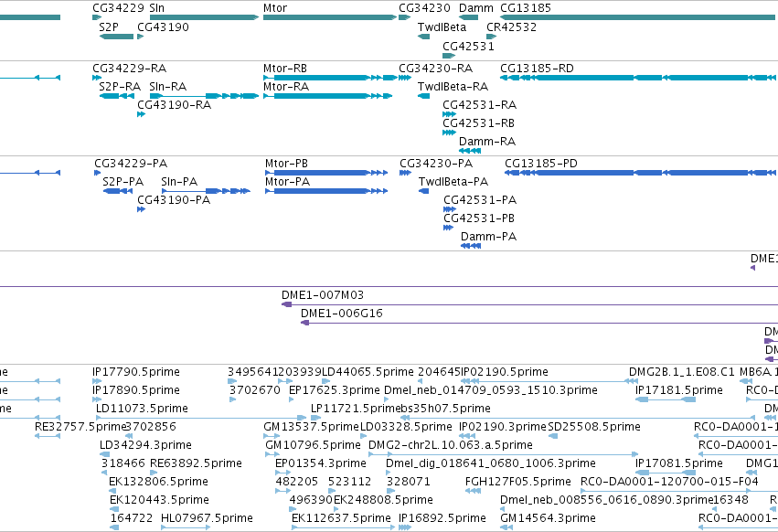Click the CG34229-PA protein glyph
The height and width of the screenshot is (532, 778).
click(97, 173)
